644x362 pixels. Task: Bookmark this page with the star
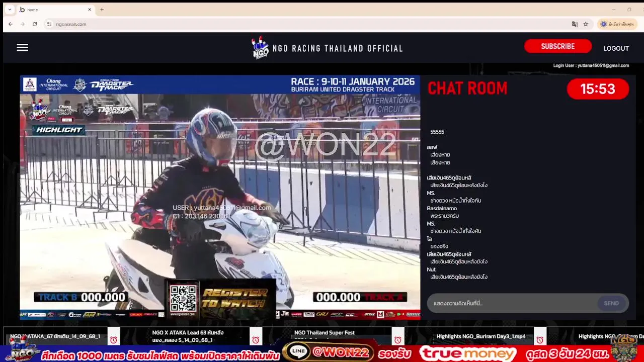(586, 24)
